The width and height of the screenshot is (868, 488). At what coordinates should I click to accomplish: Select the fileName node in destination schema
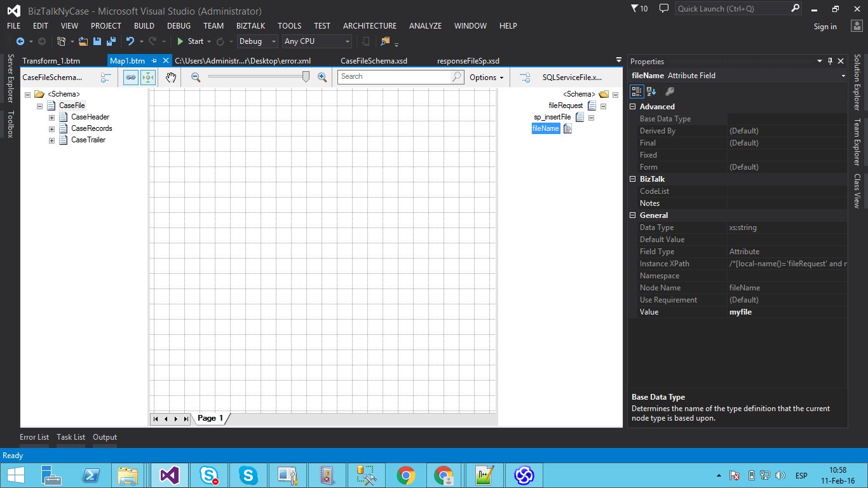[x=546, y=128]
